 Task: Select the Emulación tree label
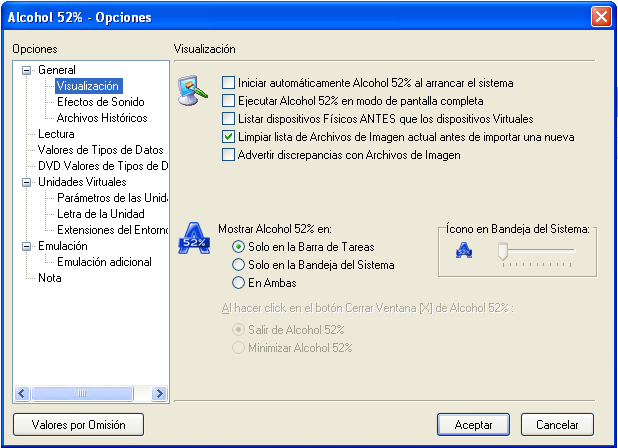[x=63, y=246]
